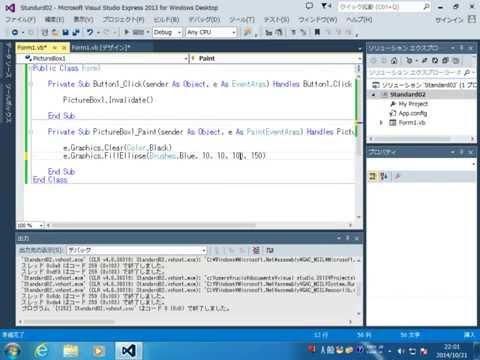This screenshot has width=480, height=360.
Task: Open Windows Media Player from the taskbar
Action: click(x=99, y=351)
